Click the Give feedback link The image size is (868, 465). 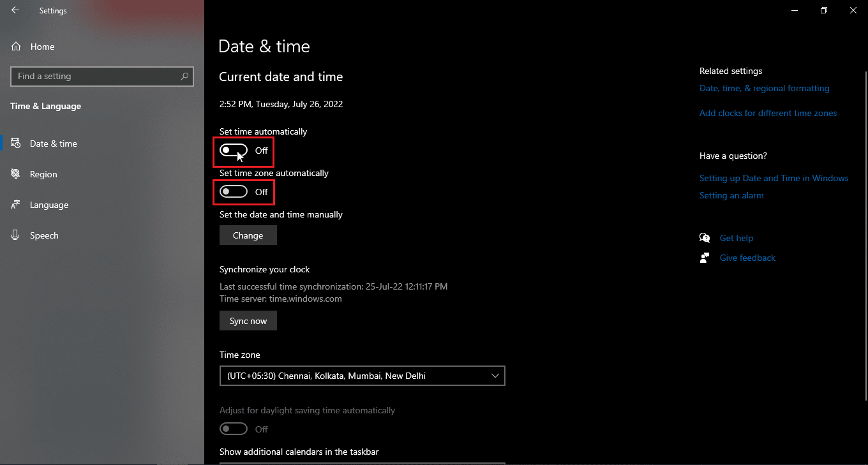[x=747, y=258]
